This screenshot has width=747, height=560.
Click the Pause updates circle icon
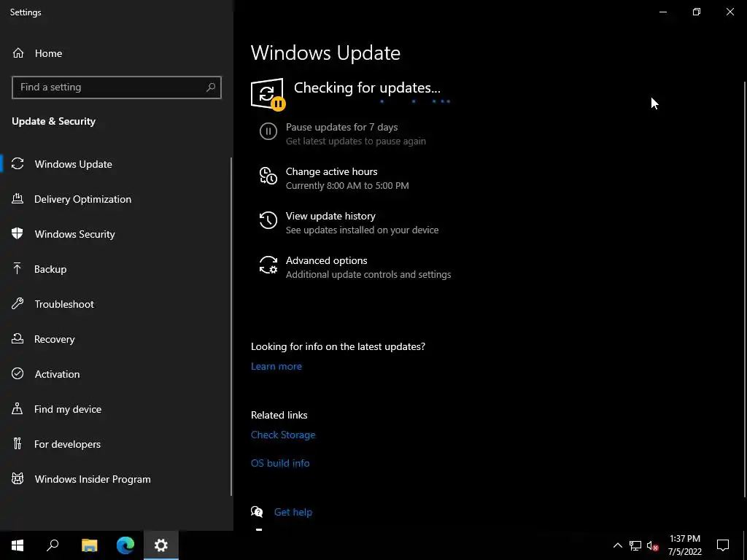click(x=268, y=131)
